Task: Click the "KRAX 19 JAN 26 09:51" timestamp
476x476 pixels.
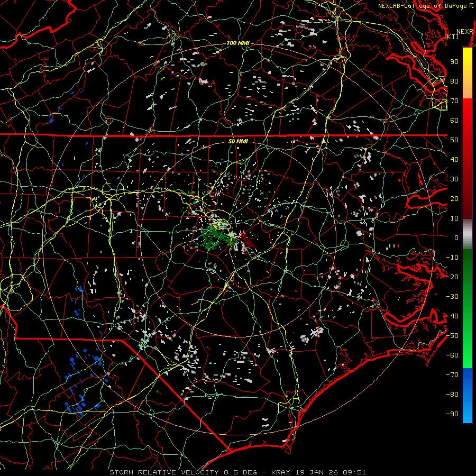Action: point(318,472)
